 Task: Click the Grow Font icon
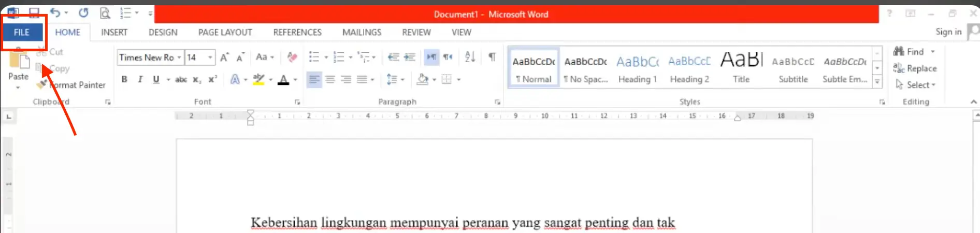(224, 57)
